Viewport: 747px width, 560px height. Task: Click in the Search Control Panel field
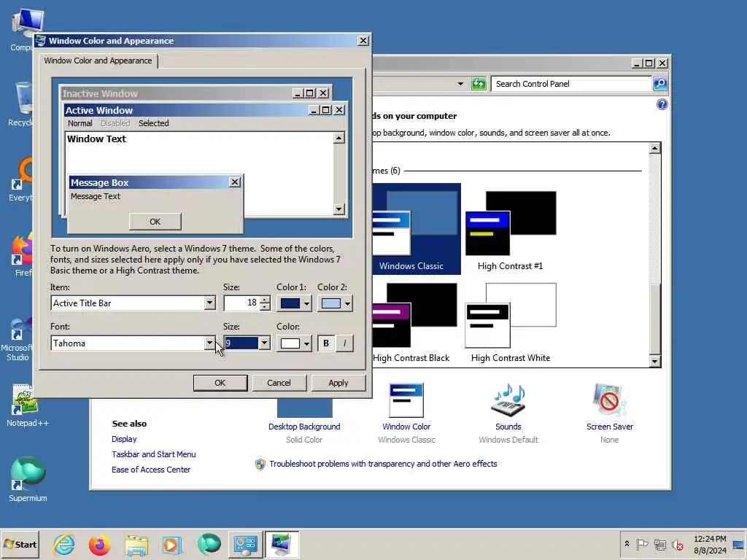click(x=570, y=84)
